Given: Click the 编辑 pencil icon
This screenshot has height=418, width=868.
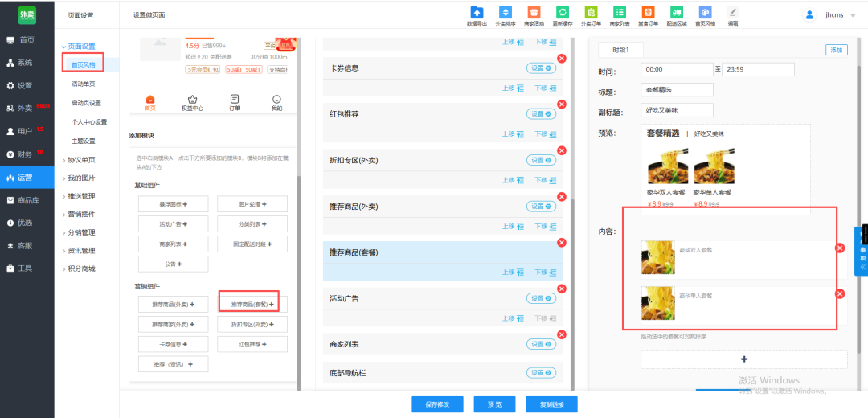Looking at the screenshot, I should [732, 13].
